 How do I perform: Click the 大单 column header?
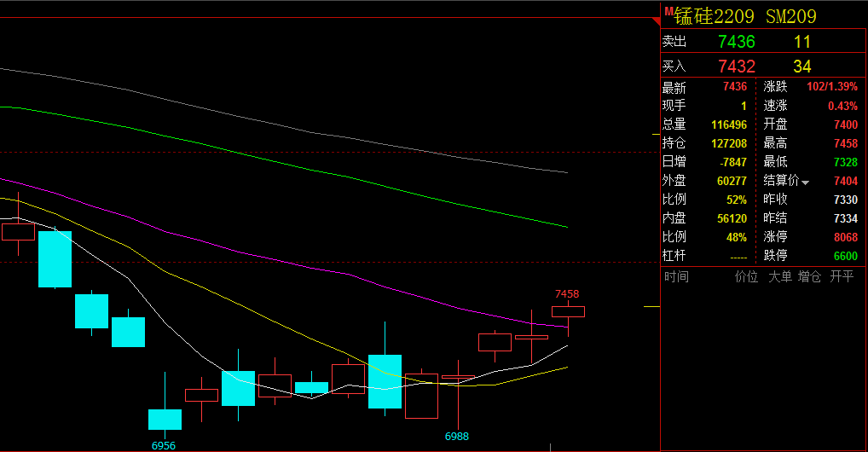(x=779, y=276)
